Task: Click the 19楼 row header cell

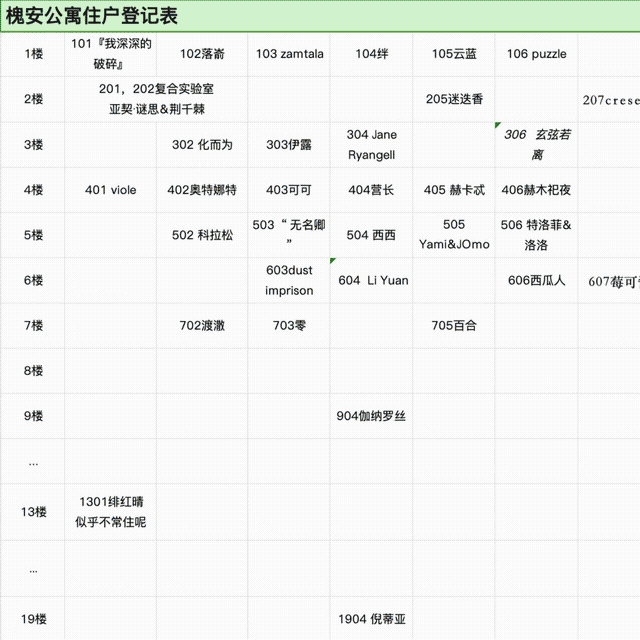Action: (x=33, y=619)
